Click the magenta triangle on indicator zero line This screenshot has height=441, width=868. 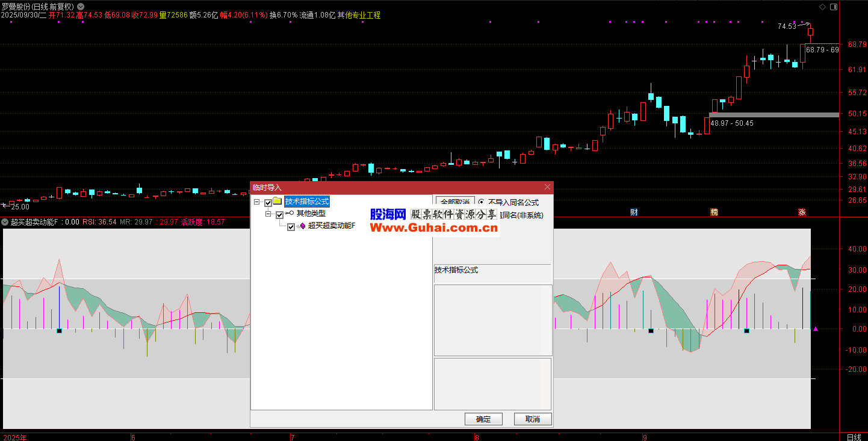[816, 329]
